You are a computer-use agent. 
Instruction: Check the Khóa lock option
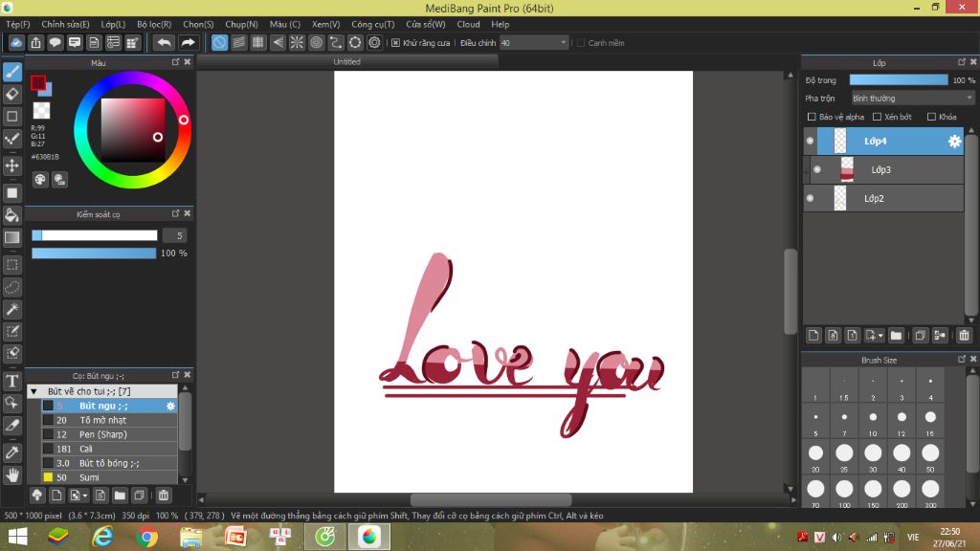tap(931, 117)
